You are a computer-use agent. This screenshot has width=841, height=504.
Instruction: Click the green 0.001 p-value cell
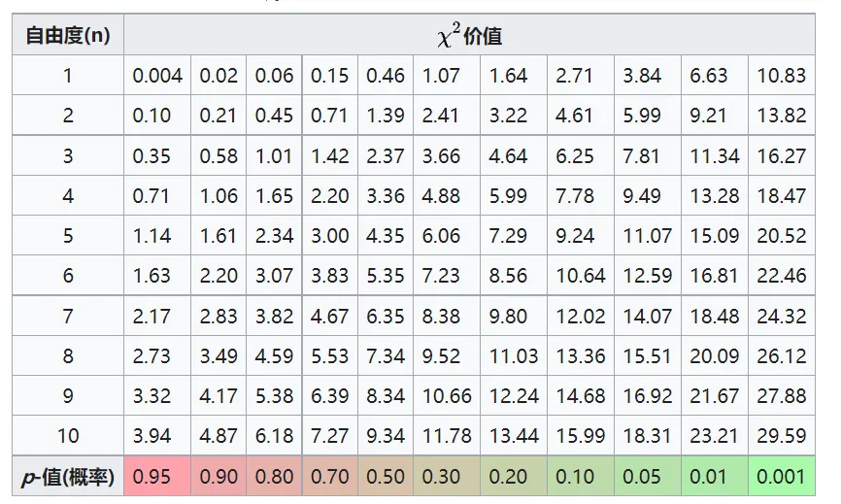(782, 477)
